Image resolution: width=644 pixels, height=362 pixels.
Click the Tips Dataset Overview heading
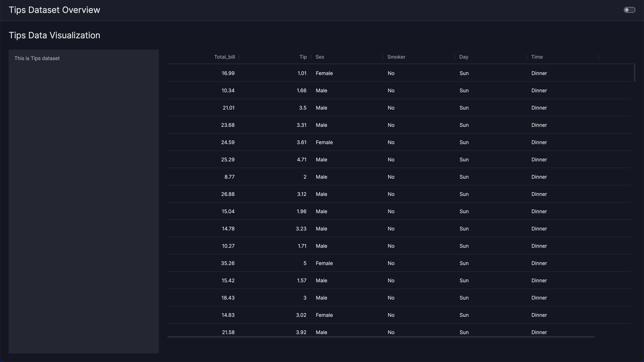coord(54,10)
